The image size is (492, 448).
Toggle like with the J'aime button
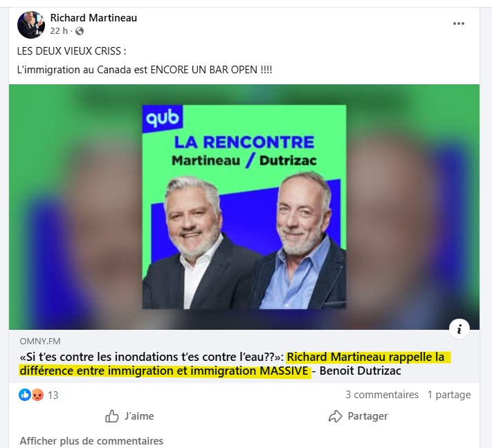click(x=129, y=416)
